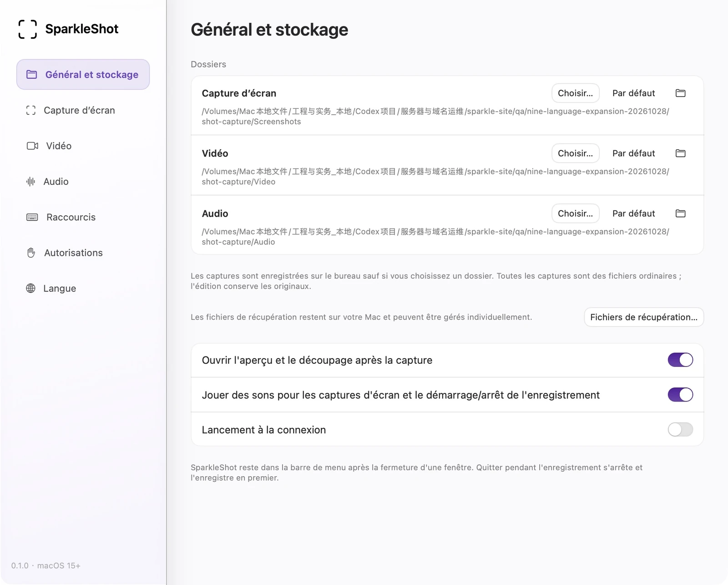Open the Langue settings section

click(x=83, y=288)
